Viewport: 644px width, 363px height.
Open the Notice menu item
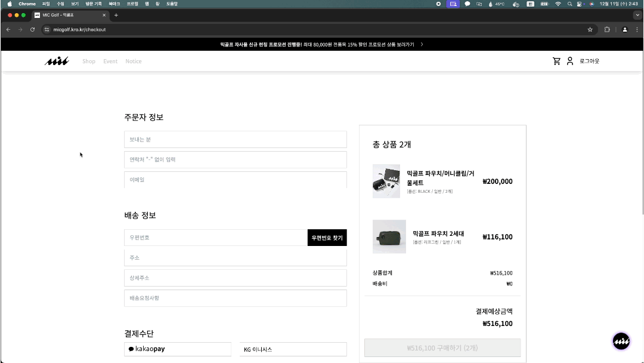[x=134, y=61]
